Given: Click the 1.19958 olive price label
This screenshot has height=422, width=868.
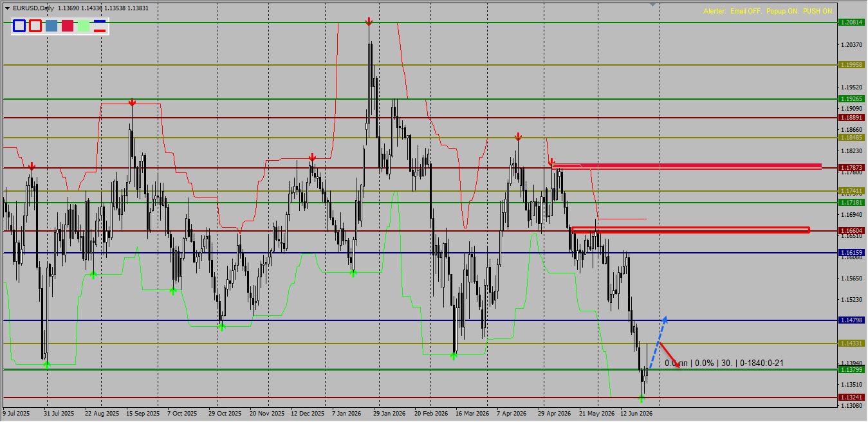Looking at the screenshot, I should [852, 65].
